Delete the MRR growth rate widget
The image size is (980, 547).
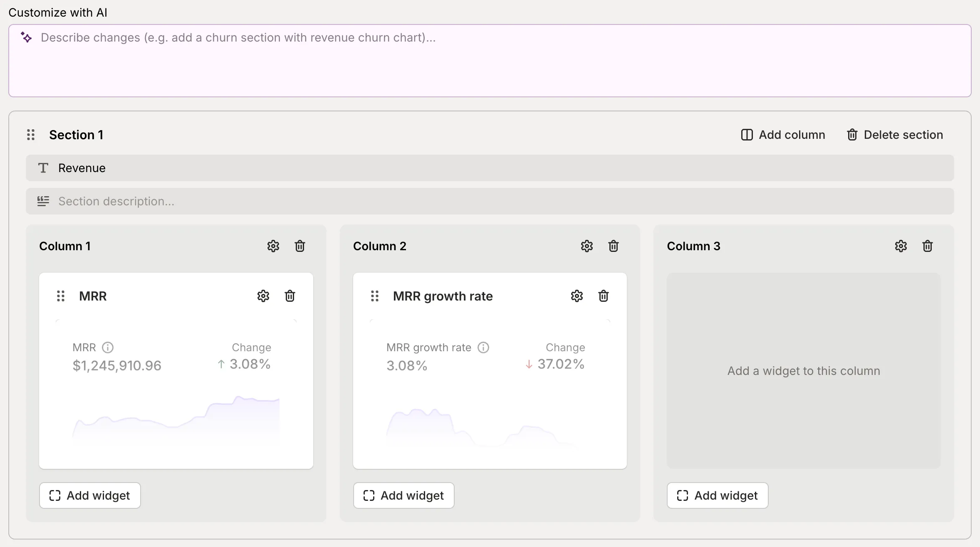[604, 296]
